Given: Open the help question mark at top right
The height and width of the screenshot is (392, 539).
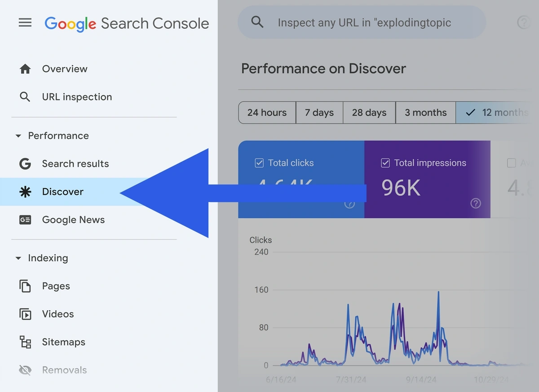Looking at the screenshot, I should tap(524, 22).
